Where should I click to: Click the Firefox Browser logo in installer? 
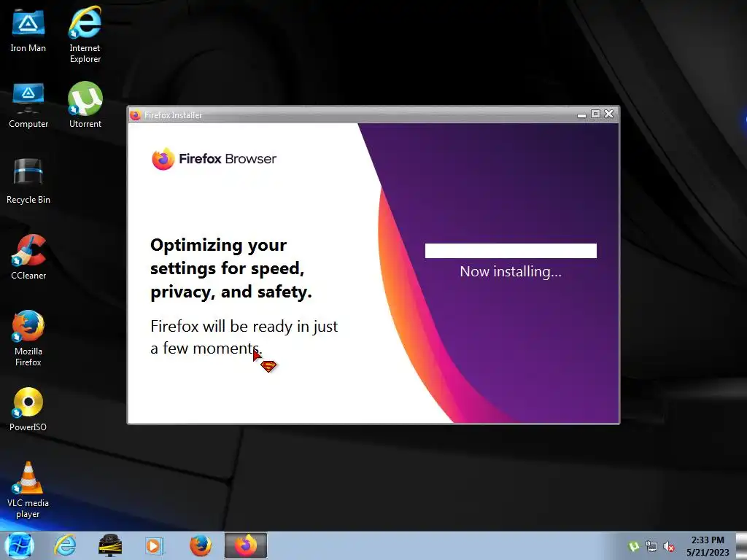[x=214, y=158]
